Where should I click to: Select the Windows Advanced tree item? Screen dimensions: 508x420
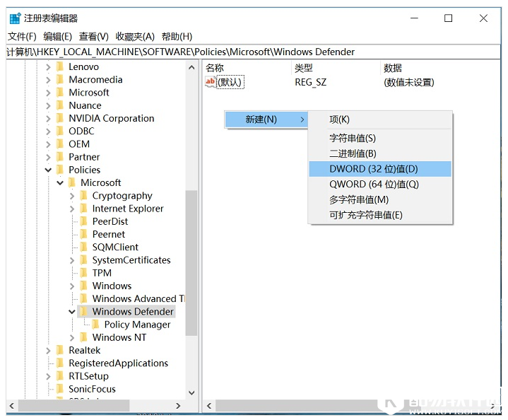click(x=138, y=298)
